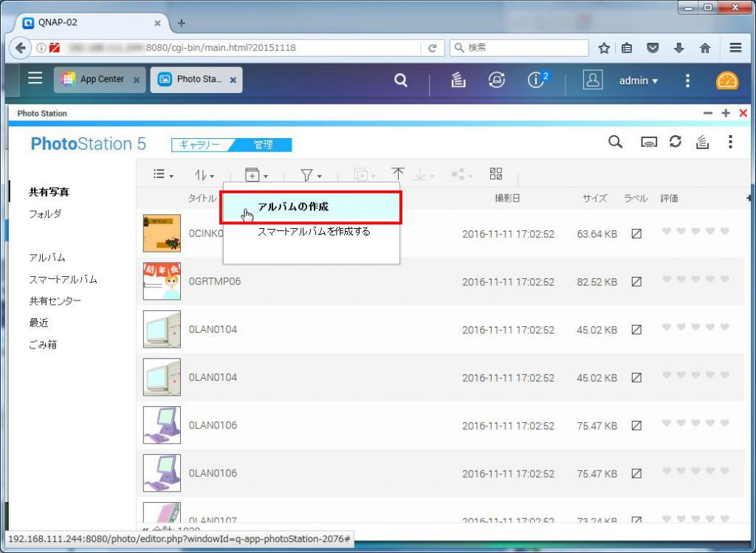The height and width of the screenshot is (553, 756).
Task: Toggle label box for 0GRTMP06 row
Action: coord(636,281)
